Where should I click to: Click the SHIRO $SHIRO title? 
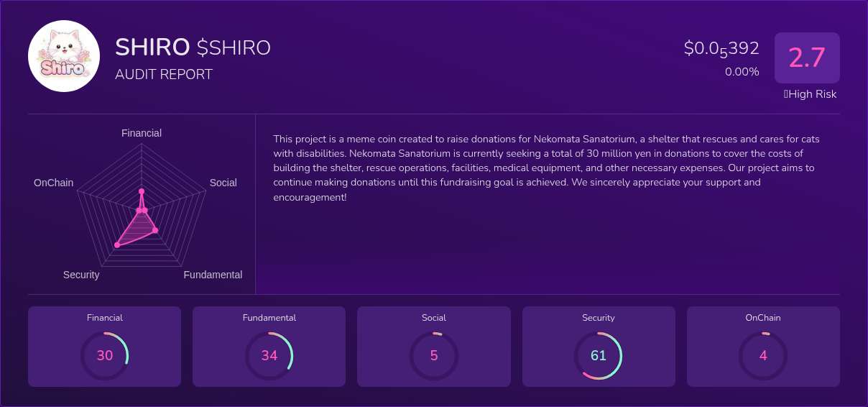coord(193,47)
